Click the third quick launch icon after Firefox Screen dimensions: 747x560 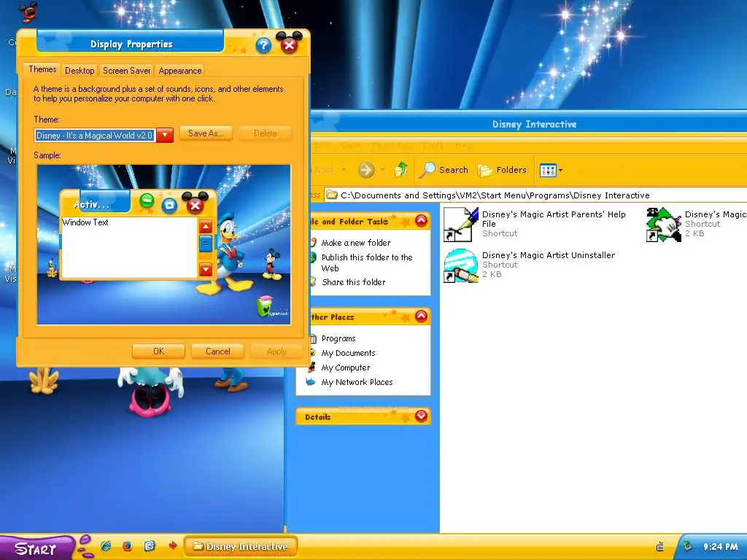click(150, 545)
